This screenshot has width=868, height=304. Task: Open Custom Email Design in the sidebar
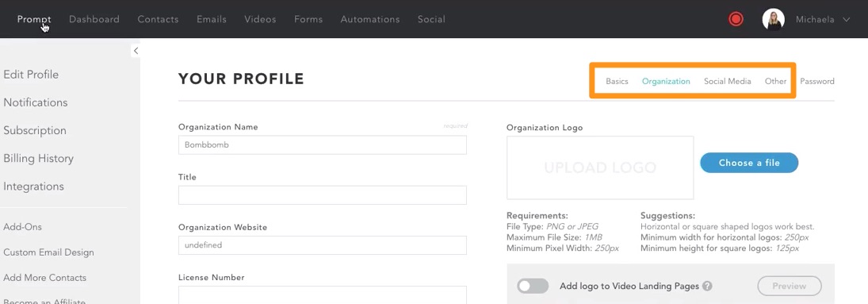[48, 252]
